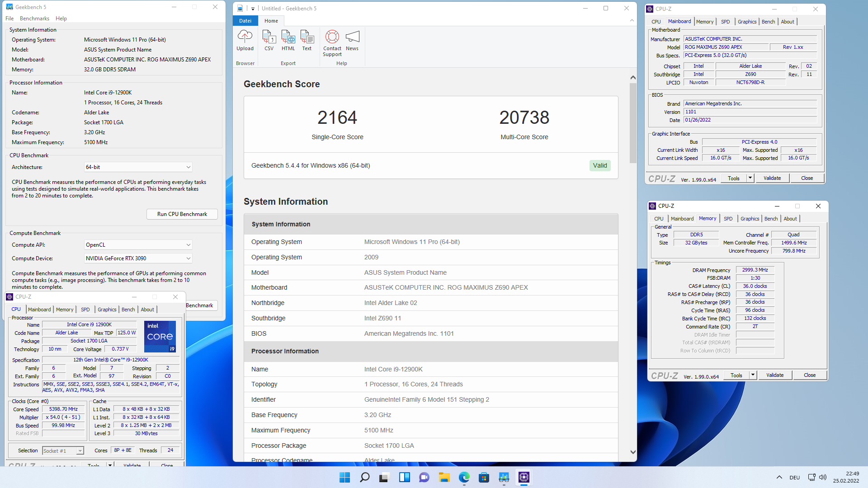Click the Intel Core i9 logo in CPU-Z
Image resolution: width=868 pixels, height=488 pixels.
[160, 337]
